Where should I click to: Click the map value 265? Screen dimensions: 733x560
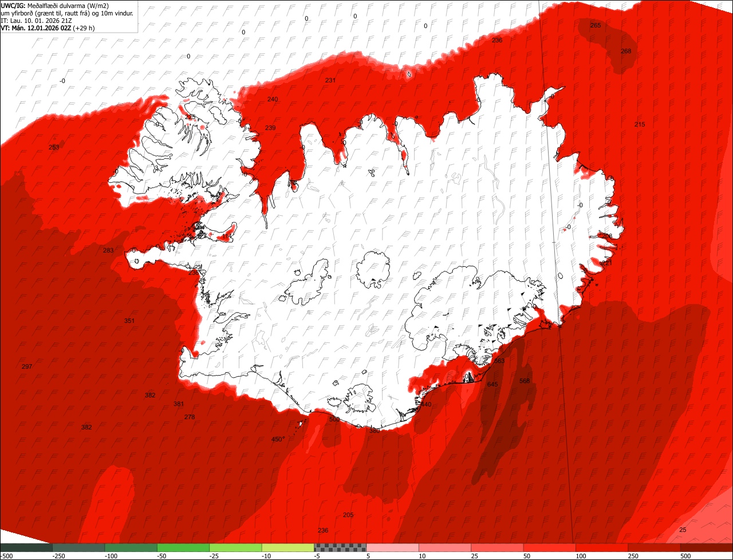click(x=596, y=25)
